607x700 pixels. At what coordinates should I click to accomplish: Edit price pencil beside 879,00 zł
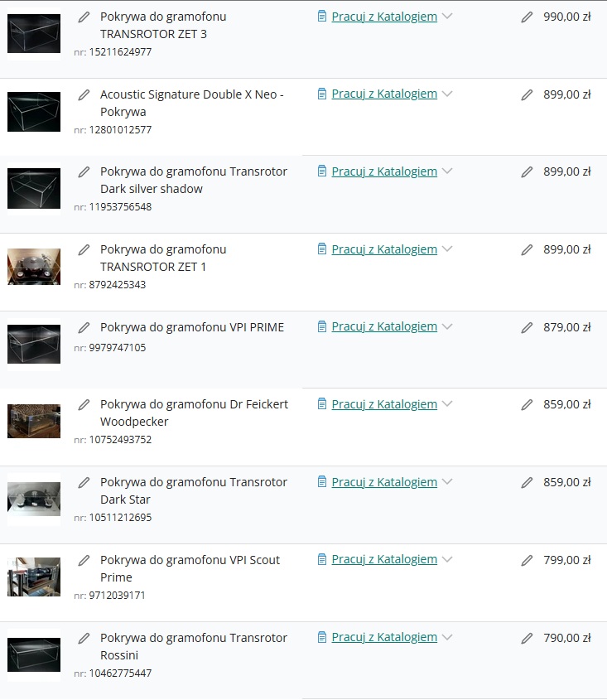(527, 328)
